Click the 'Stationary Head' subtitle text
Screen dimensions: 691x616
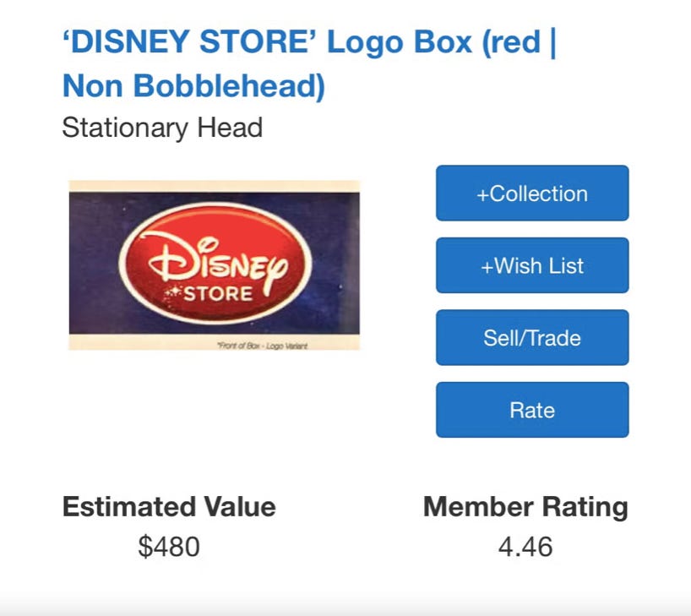point(162,128)
